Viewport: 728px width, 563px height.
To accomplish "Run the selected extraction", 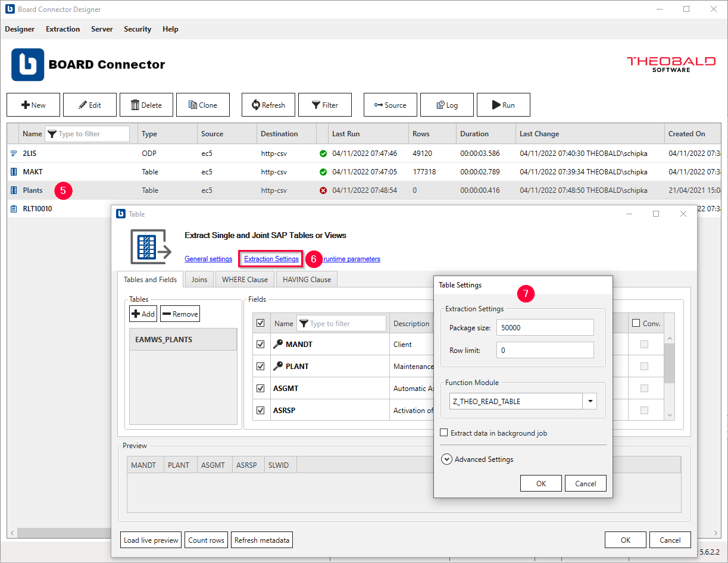I will pos(503,105).
